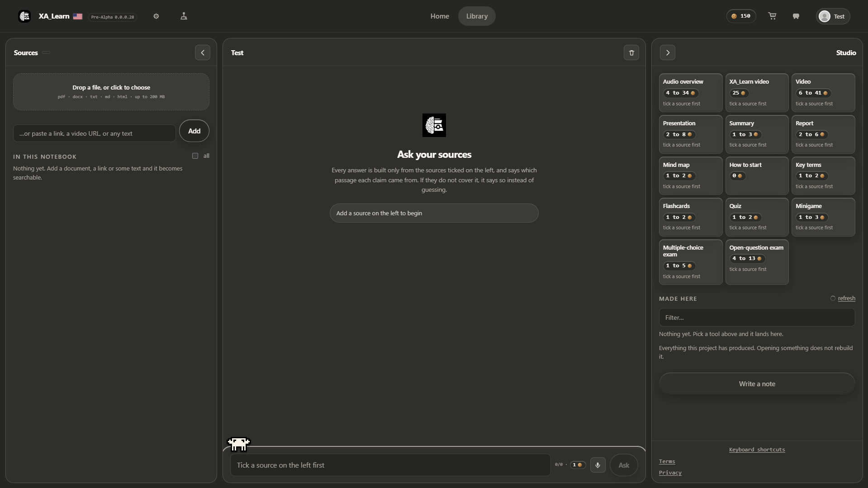The height and width of the screenshot is (488, 868).
Task: Click the pixel cow mascot
Action: [x=238, y=444]
